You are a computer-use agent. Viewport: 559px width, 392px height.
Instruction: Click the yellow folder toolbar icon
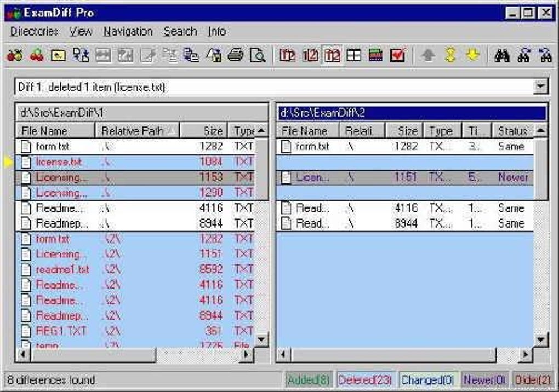[59, 55]
